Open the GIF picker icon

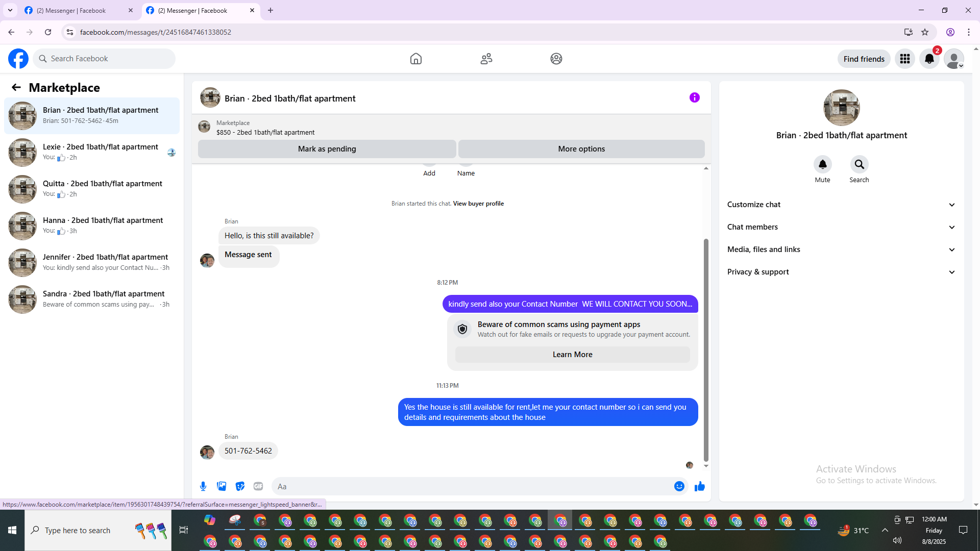(x=258, y=486)
